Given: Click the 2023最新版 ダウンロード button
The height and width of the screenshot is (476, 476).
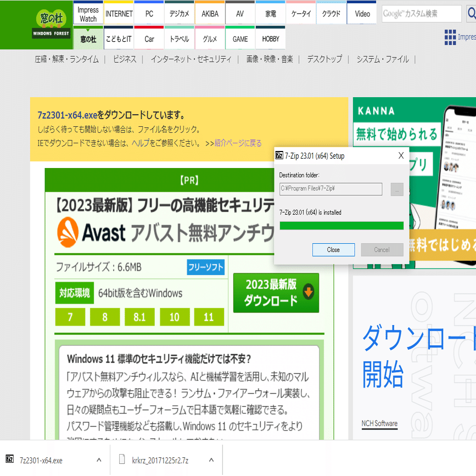Looking at the screenshot, I should point(276,293).
